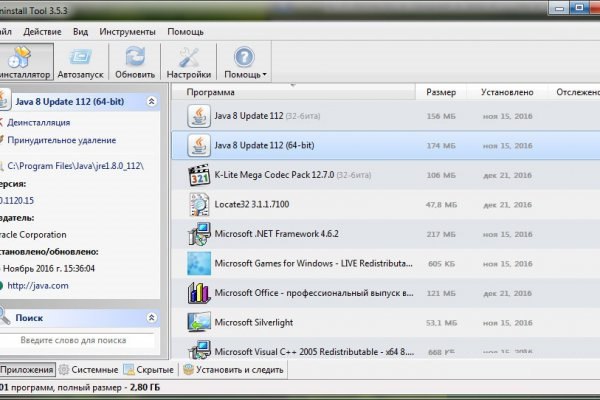Open the C:\Program Files\Java\jre1.8.0_112\ path link
600x400 pixels.
75,166
